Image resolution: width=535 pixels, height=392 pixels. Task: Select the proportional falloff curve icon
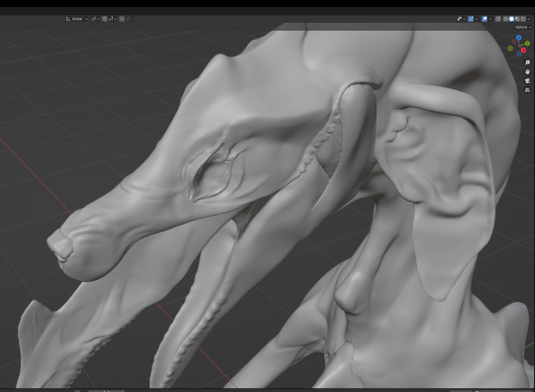pos(129,19)
